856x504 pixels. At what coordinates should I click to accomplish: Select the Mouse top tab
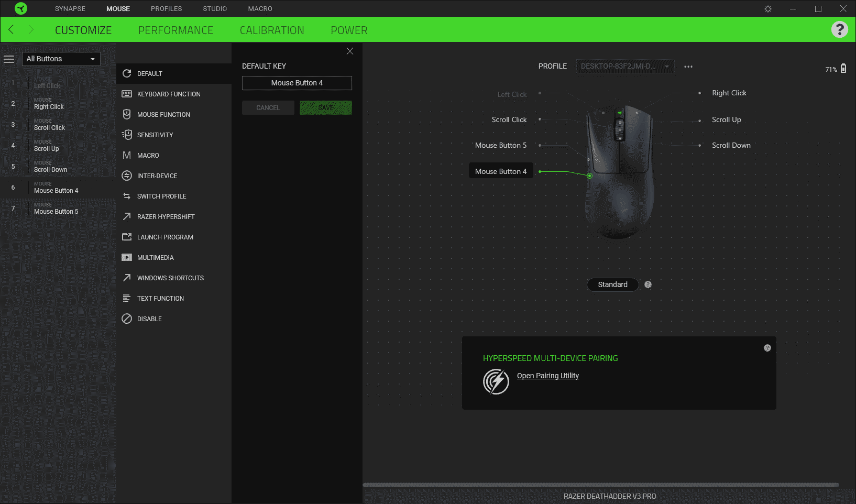point(118,8)
